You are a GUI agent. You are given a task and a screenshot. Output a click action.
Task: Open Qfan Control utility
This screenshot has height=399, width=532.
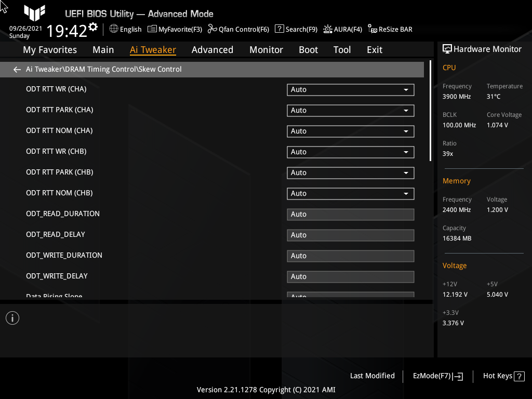pos(238,29)
